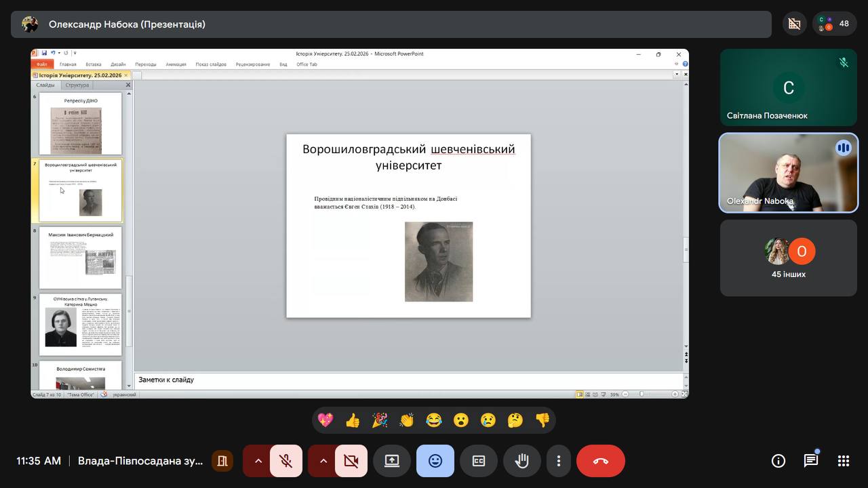
Task: Select slide 9 thumbnail in the slides pane
Action: click(x=81, y=324)
